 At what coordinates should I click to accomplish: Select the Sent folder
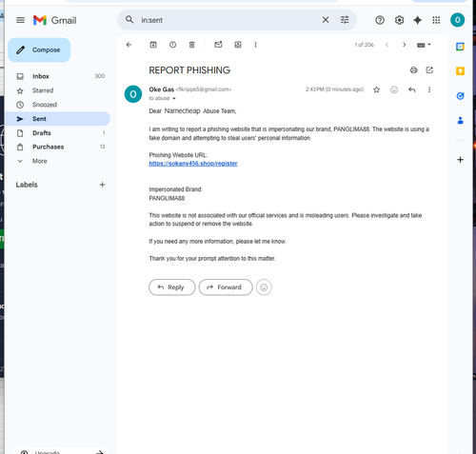click(57, 119)
